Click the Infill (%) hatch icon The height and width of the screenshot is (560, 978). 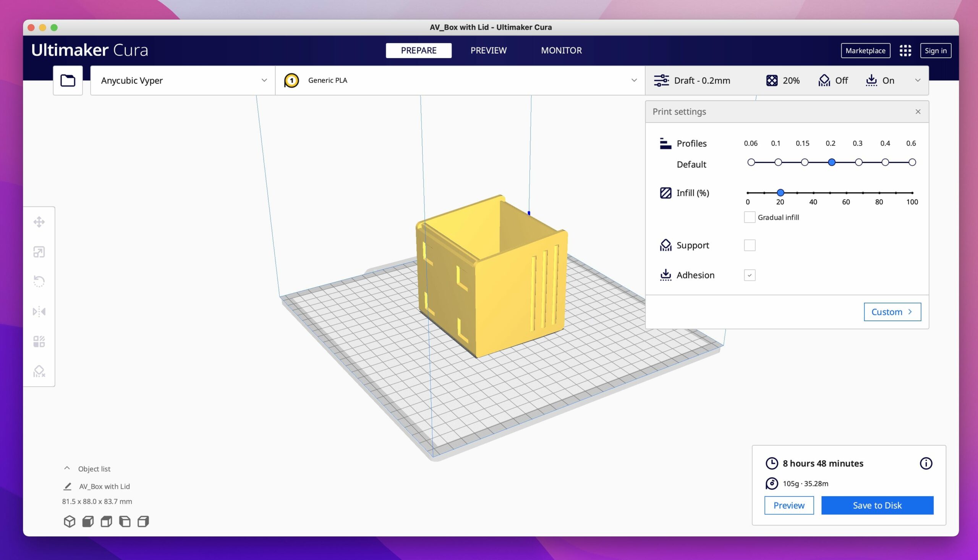665,193
